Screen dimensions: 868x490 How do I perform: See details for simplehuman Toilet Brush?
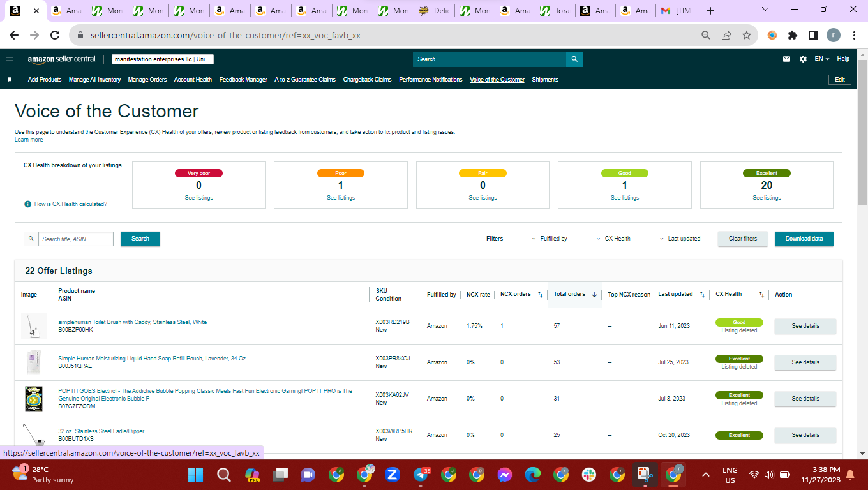point(805,326)
